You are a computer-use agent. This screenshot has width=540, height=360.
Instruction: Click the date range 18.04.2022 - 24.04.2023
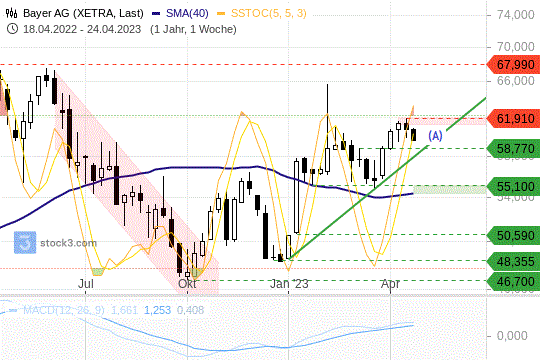point(82,29)
